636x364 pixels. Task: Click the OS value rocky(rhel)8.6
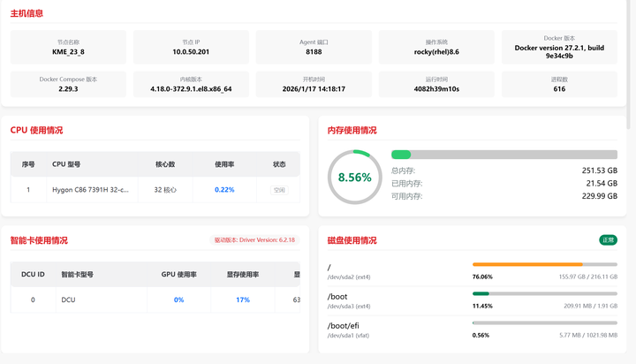pyautogui.click(x=436, y=52)
